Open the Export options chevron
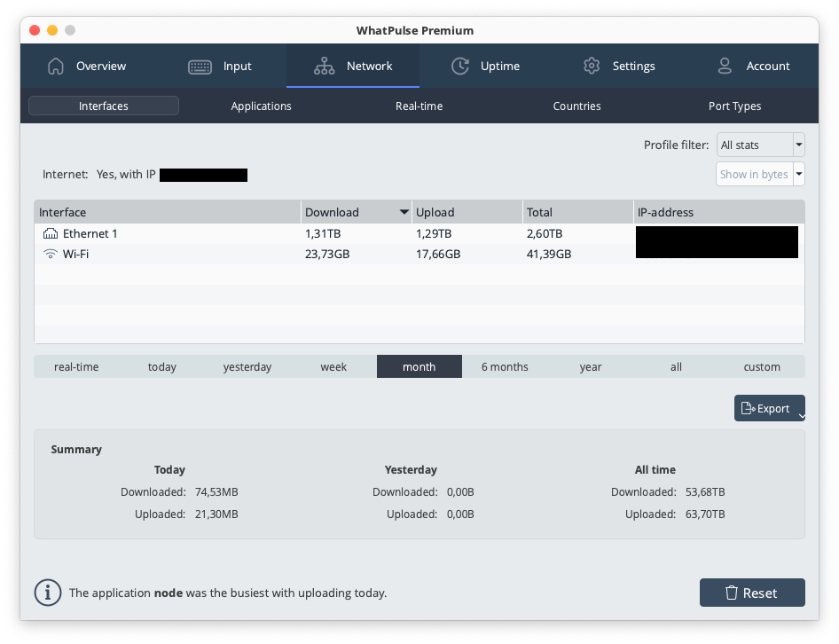Screen dimensions: 839x644 (x=801, y=413)
